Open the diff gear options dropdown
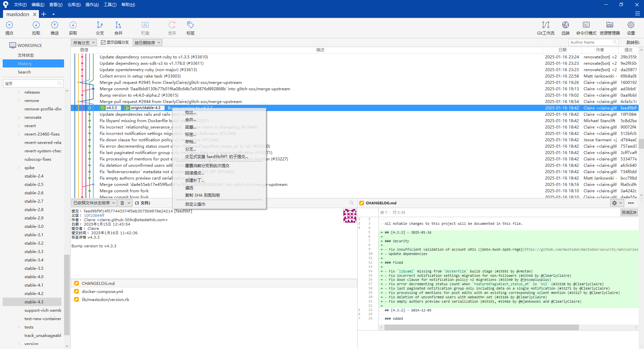The width and height of the screenshot is (644, 349). point(617,203)
